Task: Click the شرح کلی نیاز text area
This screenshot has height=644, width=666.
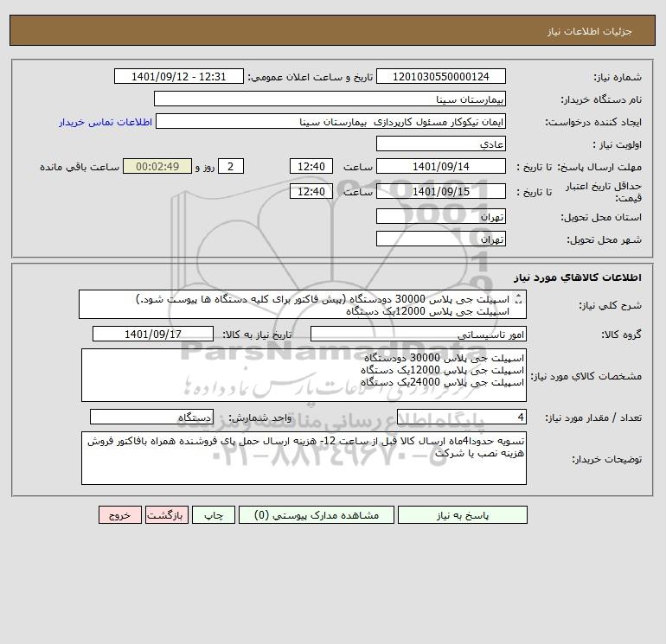Action: click(x=303, y=305)
